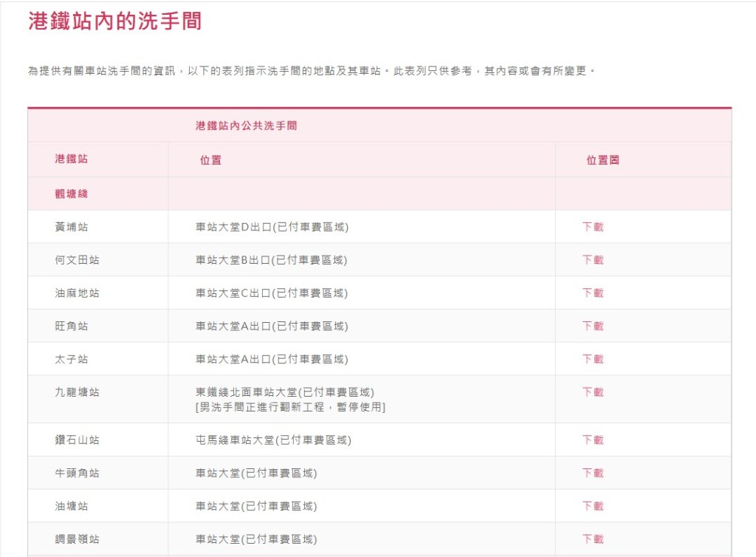Download the location map for 太子站

pyautogui.click(x=593, y=359)
